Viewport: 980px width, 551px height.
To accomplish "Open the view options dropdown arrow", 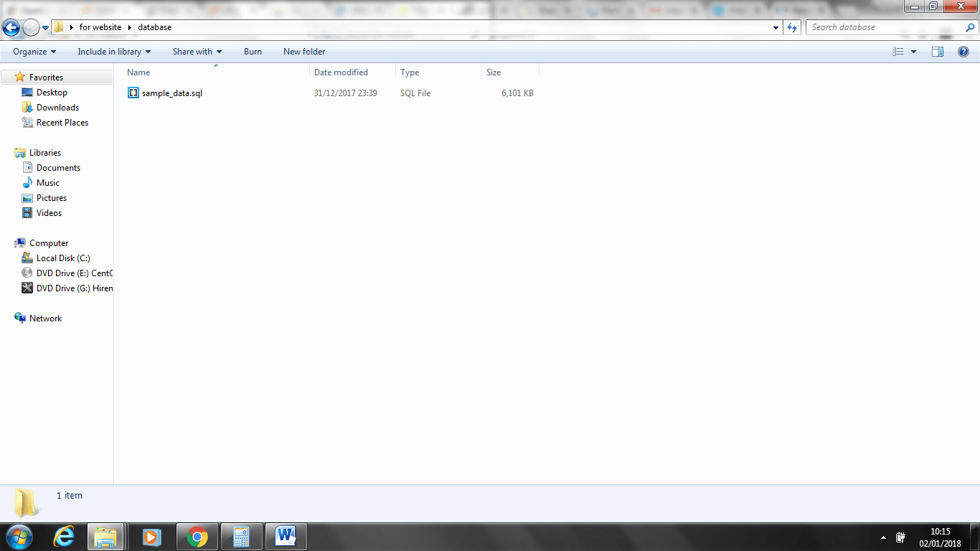I will pyautogui.click(x=913, y=52).
